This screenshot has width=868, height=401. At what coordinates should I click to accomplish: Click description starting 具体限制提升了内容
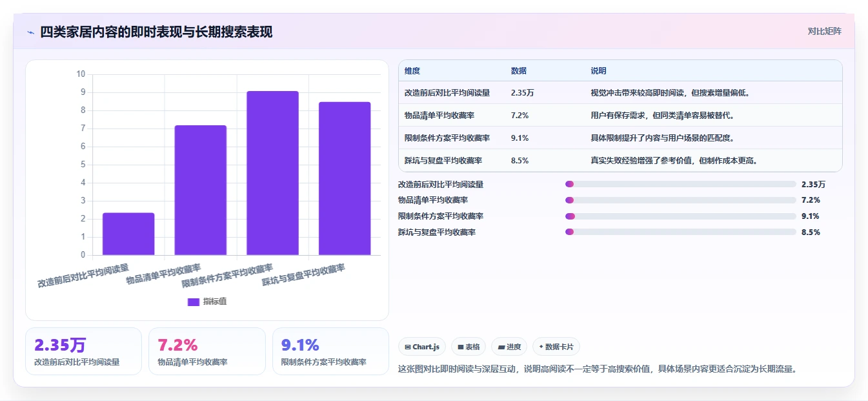click(x=662, y=138)
